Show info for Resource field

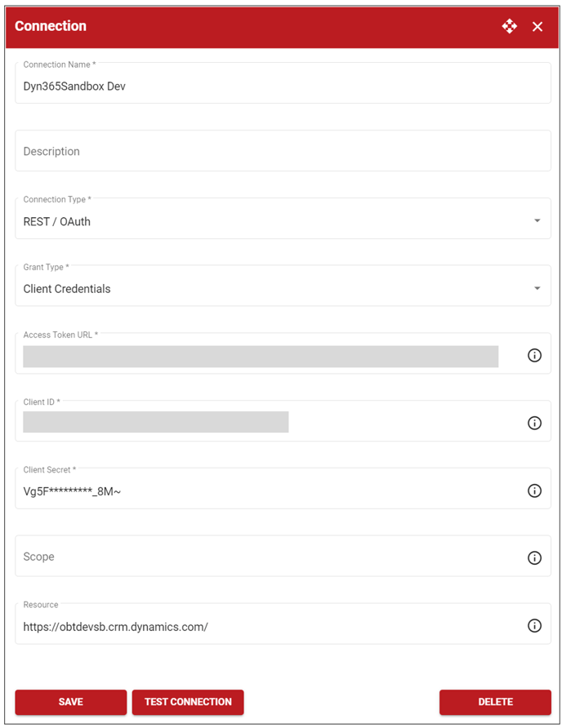[534, 625]
